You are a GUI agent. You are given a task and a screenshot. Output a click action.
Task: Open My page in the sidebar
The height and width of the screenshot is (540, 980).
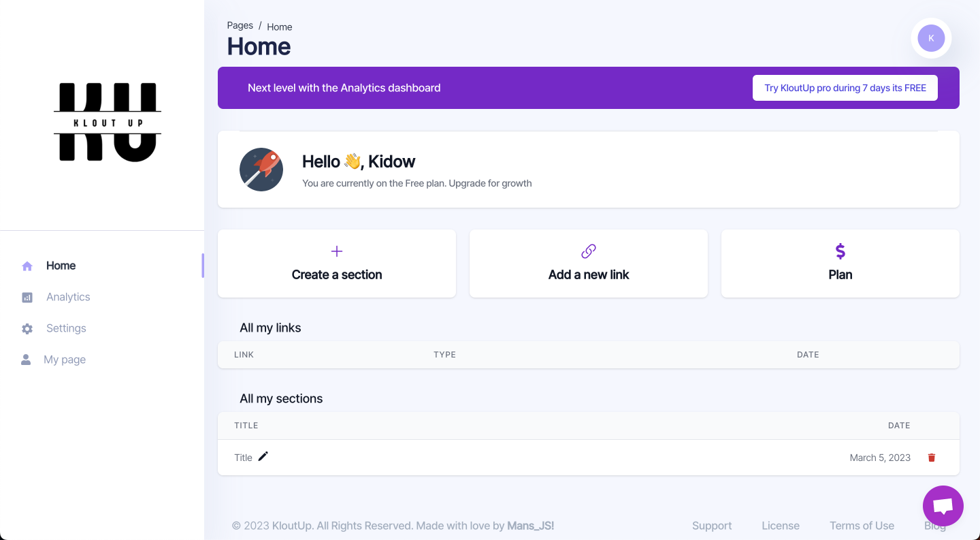(65, 360)
